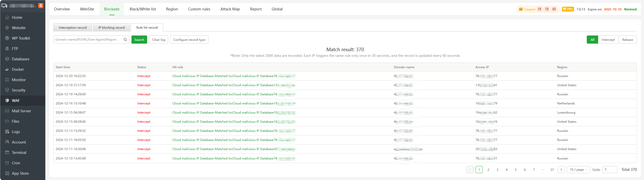Image resolution: width=644 pixels, height=180 pixels.
Task: Open the Attack Map tab
Action: tap(230, 9)
